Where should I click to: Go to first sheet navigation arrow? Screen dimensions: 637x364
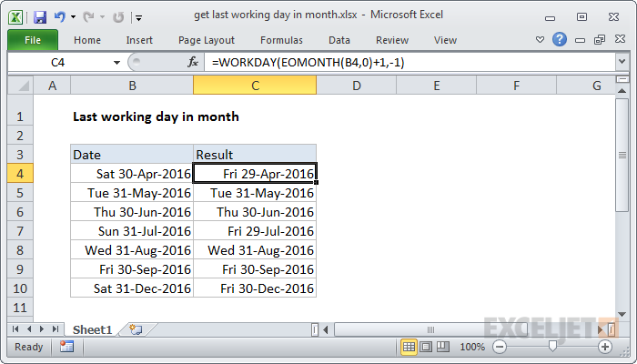15,329
